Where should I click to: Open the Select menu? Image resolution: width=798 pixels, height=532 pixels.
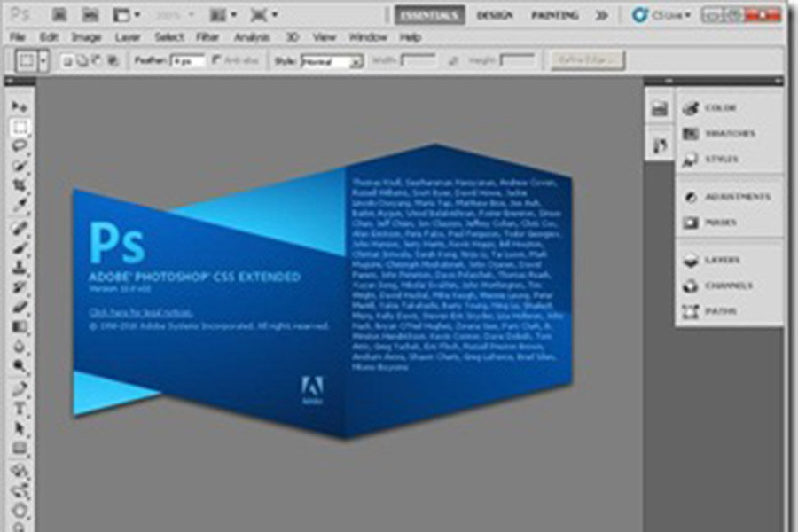pyautogui.click(x=169, y=37)
